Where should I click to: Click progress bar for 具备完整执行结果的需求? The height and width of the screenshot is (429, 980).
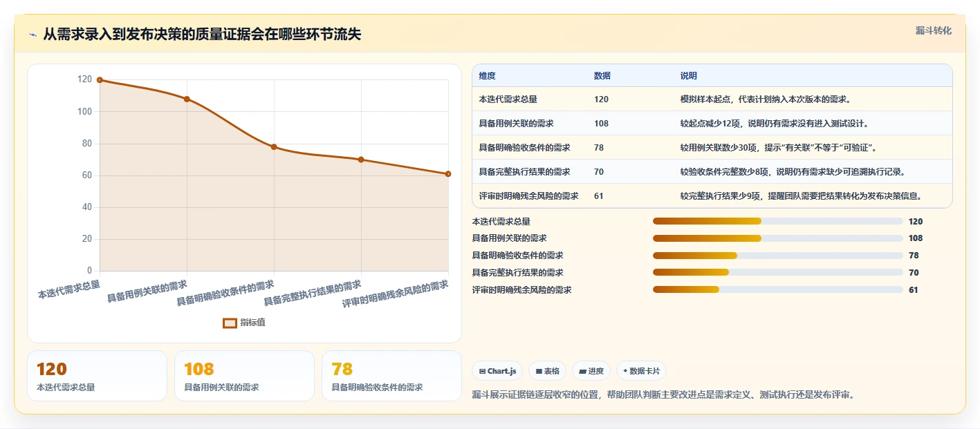pos(777,273)
